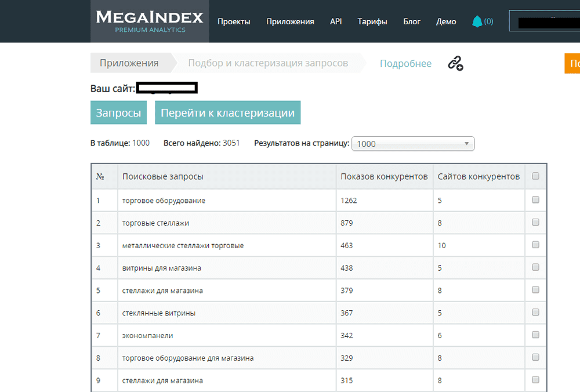
Task: Open the MegaIndex logo homepage
Action: tap(148, 21)
